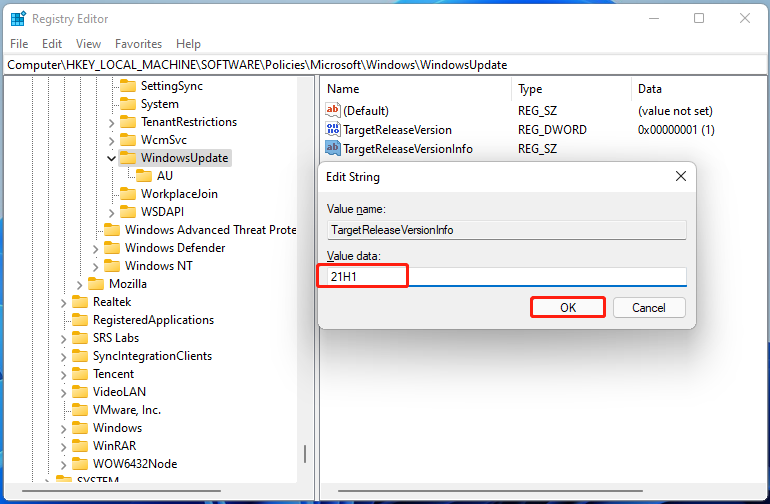Click the 0x00000001 (1) data value
This screenshot has height=504, width=770.
[676, 130]
